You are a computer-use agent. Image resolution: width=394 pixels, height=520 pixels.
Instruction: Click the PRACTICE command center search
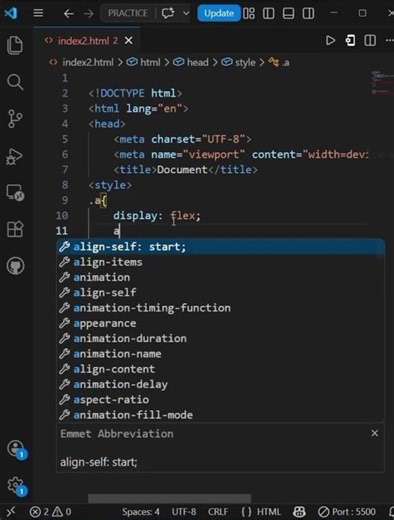[128, 13]
